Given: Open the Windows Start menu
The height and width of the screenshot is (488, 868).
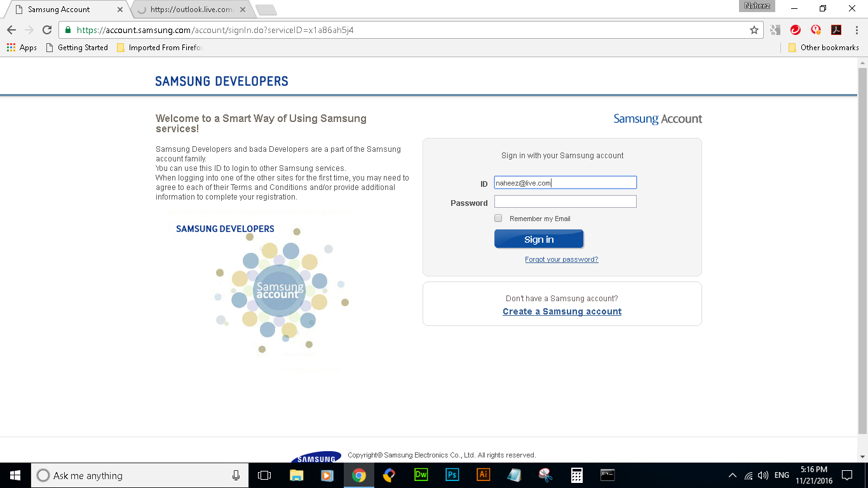Looking at the screenshot, I should [x=15, y=475].
